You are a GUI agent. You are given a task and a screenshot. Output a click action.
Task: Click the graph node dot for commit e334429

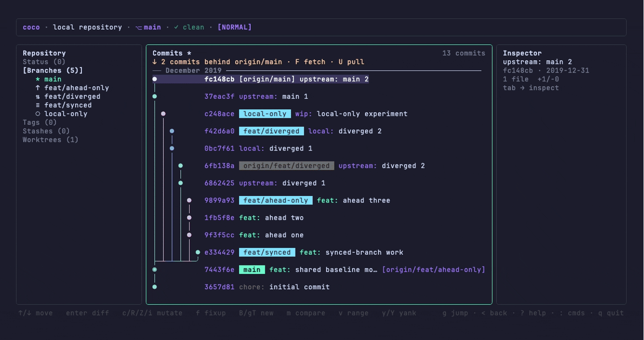(198, 252)
